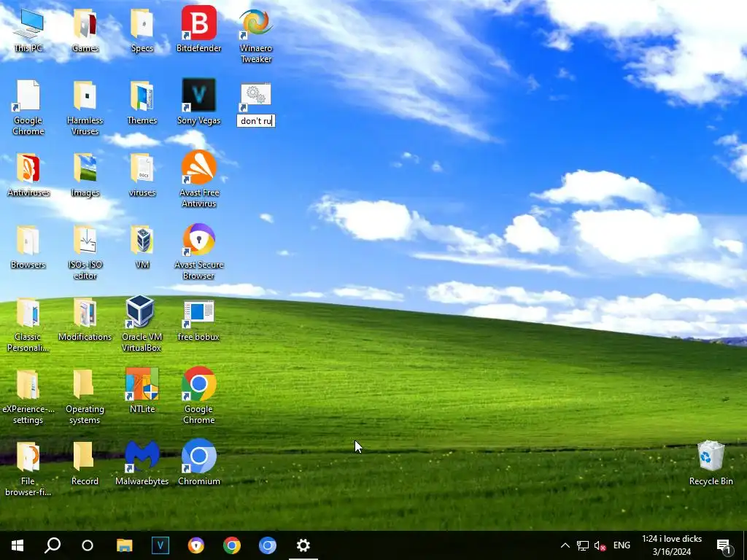The width and height of the screenshot is (747, 560).
Task: Open Google Chrome from taskbar
Action: [231, 545]
